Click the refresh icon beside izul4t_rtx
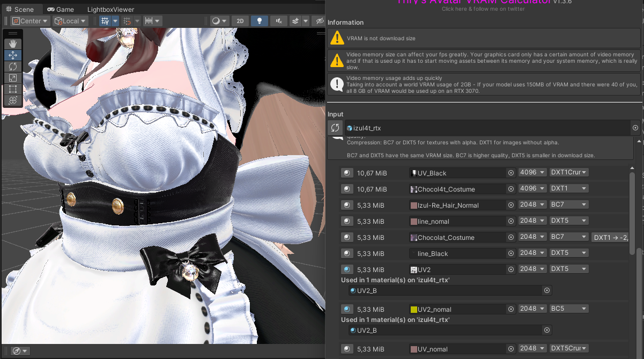The height and width of the screenshot is (359, 644). tap(335, 128)
